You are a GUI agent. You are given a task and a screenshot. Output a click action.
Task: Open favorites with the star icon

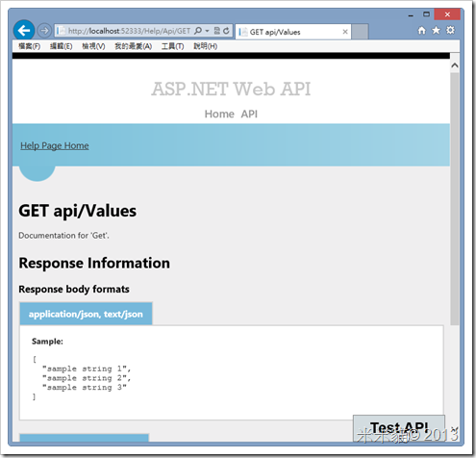point(436,31)
